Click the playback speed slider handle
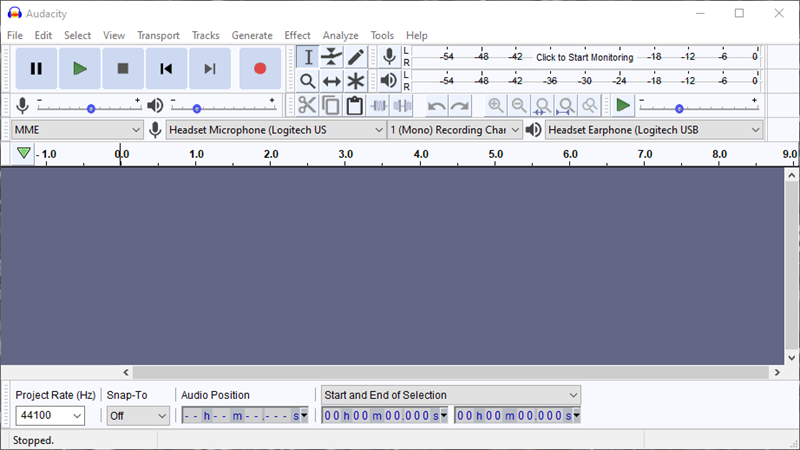Screen dimensions: 800x450 click(x=679, y=109)
